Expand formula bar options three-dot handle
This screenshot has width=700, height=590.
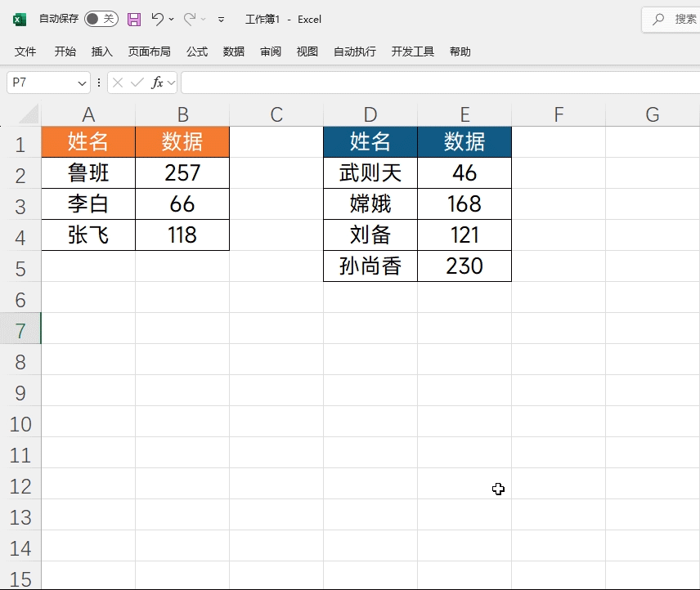[99, 83]
